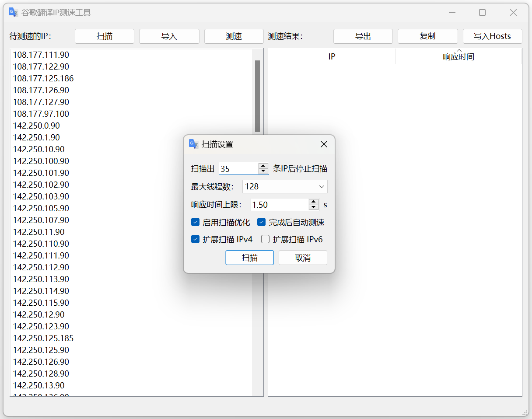The height and width of the screenshot is (419, 532).
Task: Select IP 142.250.101.90 in the list
Action: 41,173
